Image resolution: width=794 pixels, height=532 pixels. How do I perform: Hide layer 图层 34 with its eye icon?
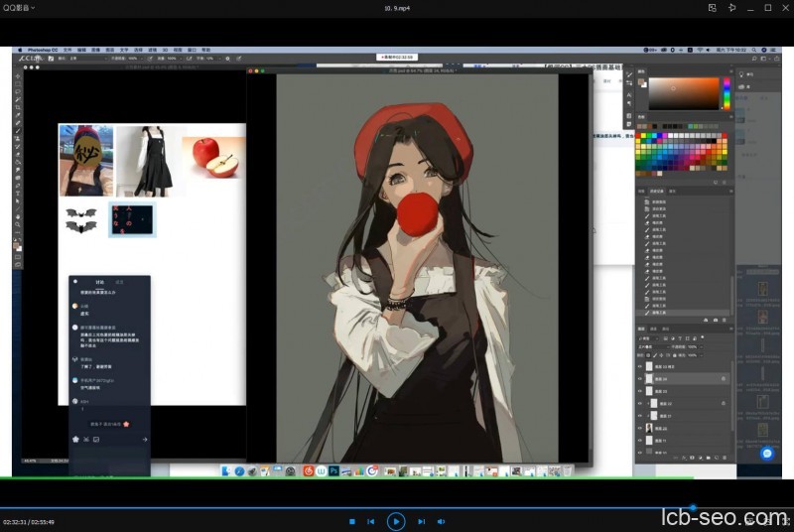click(x=640, y=378)
